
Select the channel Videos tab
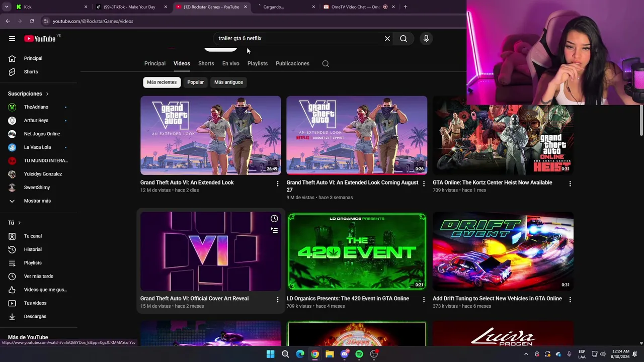pyautogui.click(x=182, y=64)
